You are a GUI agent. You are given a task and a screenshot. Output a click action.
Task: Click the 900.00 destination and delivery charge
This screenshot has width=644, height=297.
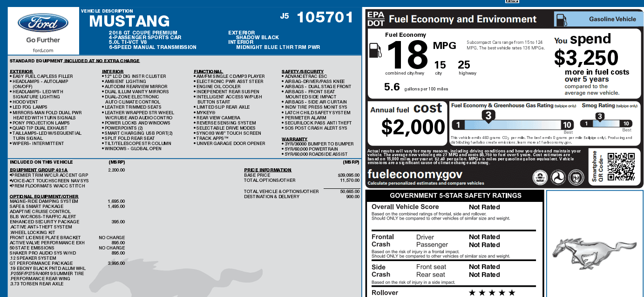click(353, 196)
